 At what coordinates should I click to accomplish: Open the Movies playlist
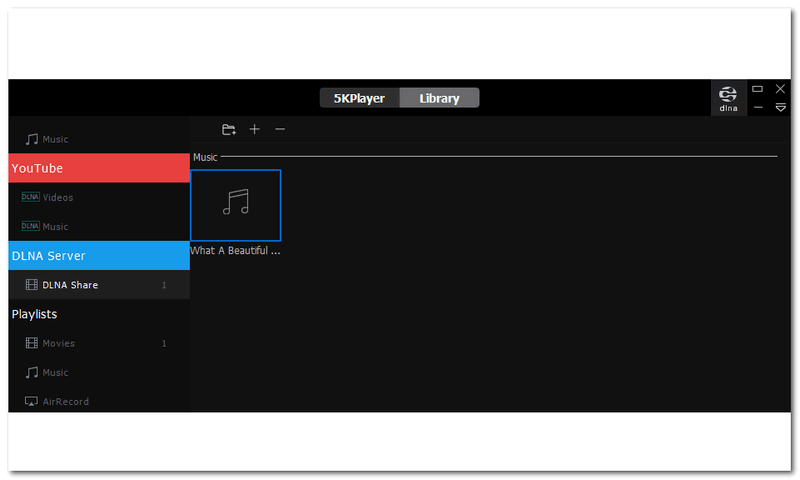click(x=99, y=343)
